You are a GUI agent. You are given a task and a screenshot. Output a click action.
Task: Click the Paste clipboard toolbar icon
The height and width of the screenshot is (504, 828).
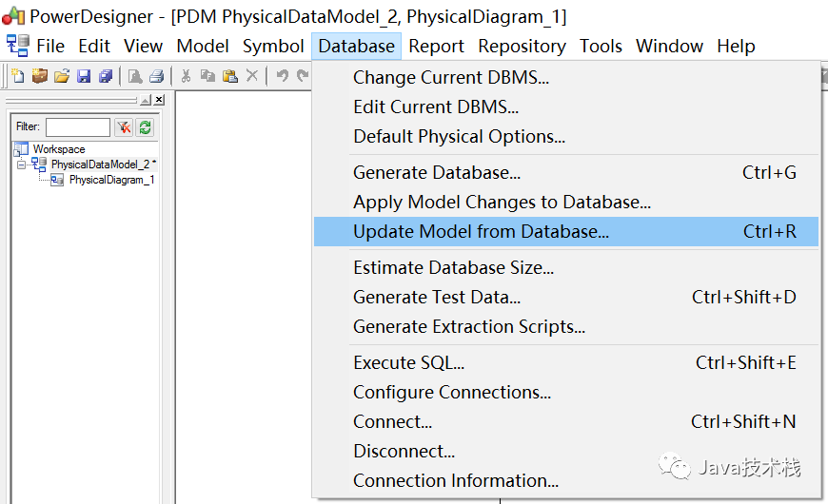pos(229,76)
